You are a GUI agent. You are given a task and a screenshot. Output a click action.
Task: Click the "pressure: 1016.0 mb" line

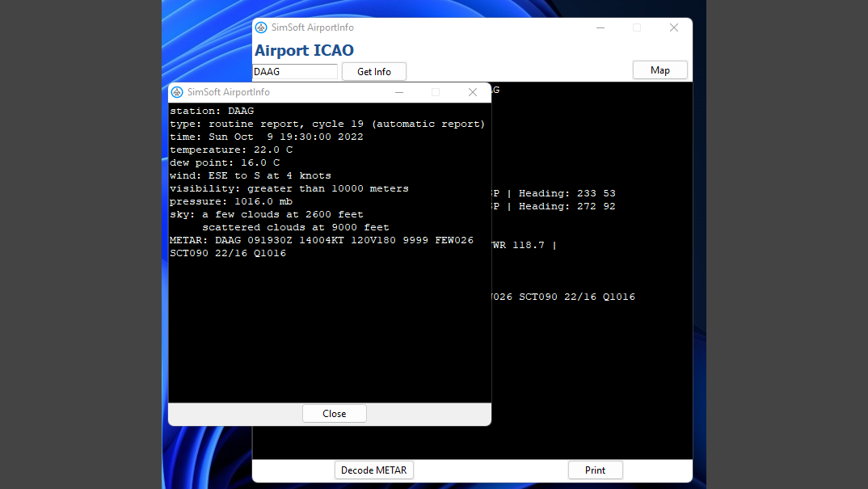coord(231,201)
